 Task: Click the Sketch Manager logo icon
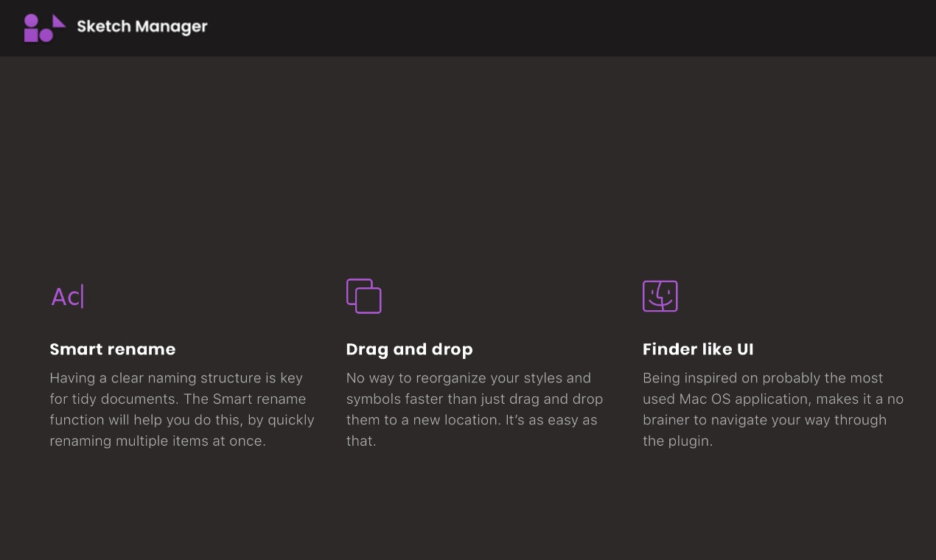pyautogui.click(x=44, y=28)
